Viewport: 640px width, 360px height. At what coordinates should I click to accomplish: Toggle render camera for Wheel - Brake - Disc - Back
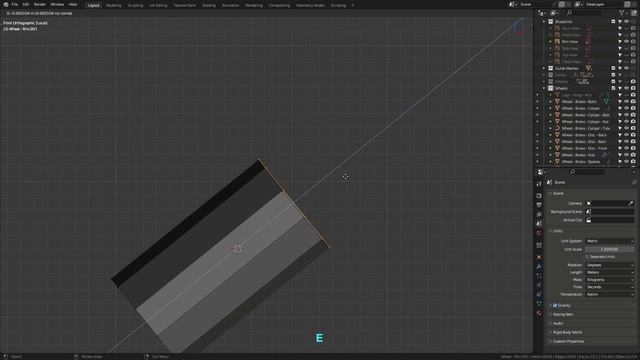tap(633, 135)
